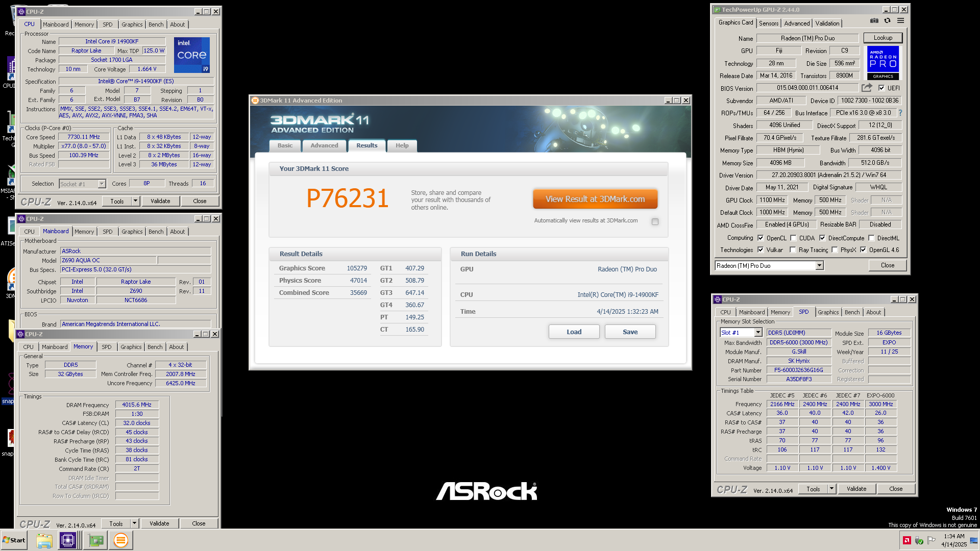Select the Help tab in 3DMark 11
This screenshot has height=551, width=980.
402,145
